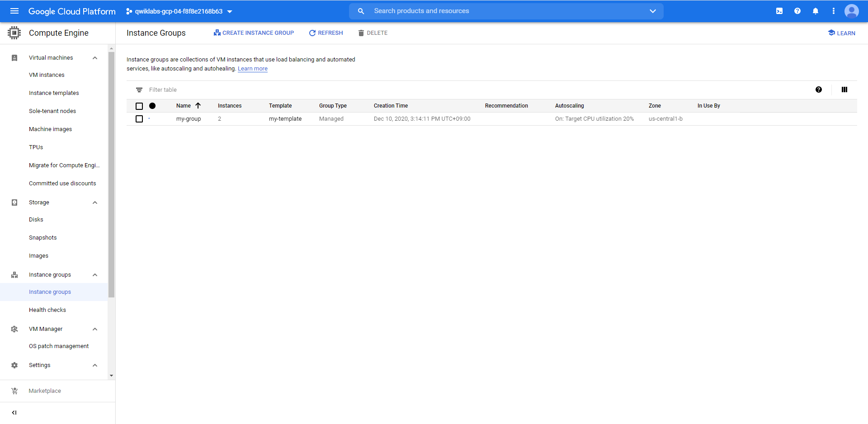The image size is (868, 424).
Task: Open TPUs in sidebar
Action: click(x=36, y=147)
